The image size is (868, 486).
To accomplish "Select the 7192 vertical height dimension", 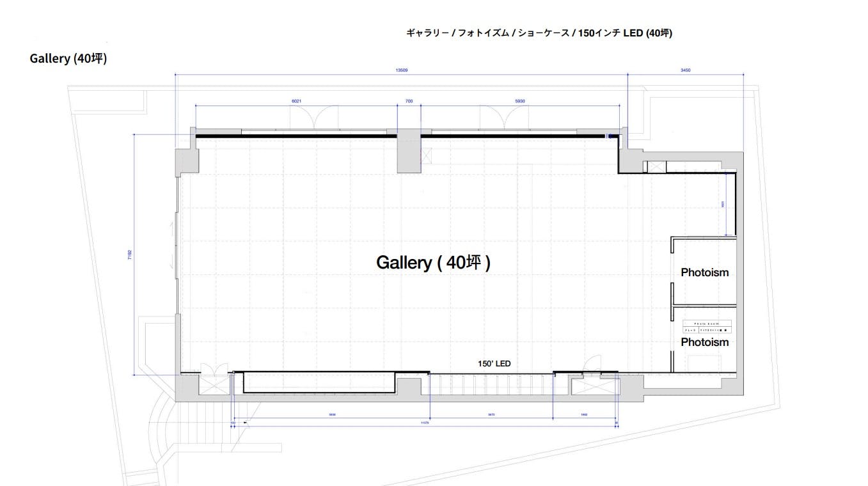I will [130, 255].
